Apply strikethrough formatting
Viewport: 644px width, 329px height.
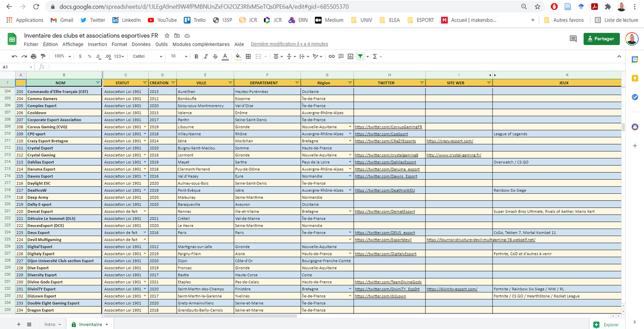pyautogui.click(x=215, y=56)
